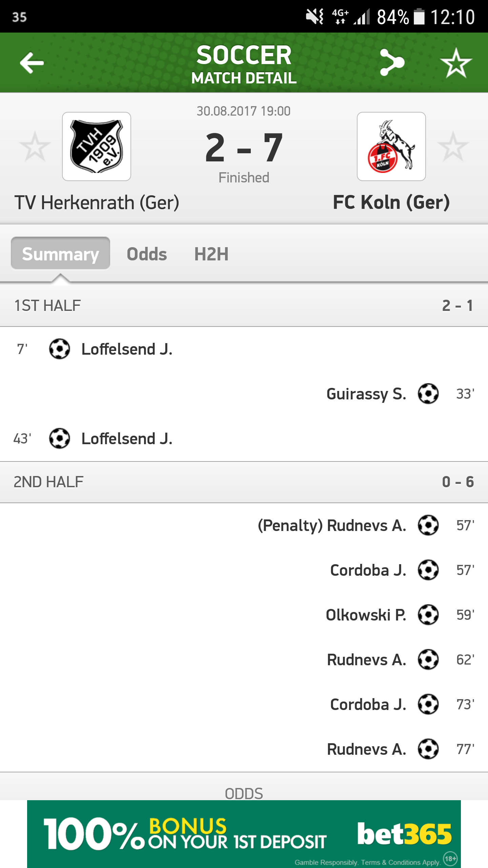Go back using the arrow icon

[32, 63]
